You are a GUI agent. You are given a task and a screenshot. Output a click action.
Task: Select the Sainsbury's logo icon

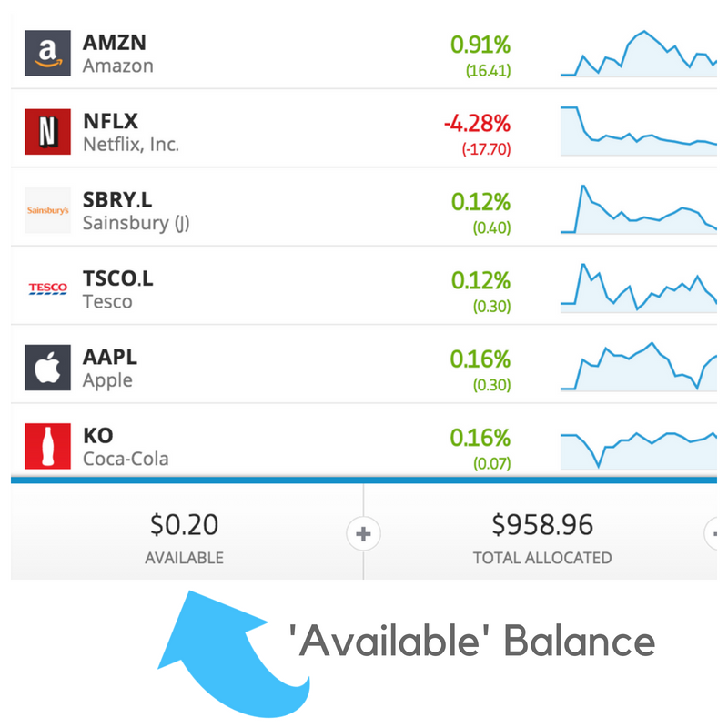click(x=49, y=209)
